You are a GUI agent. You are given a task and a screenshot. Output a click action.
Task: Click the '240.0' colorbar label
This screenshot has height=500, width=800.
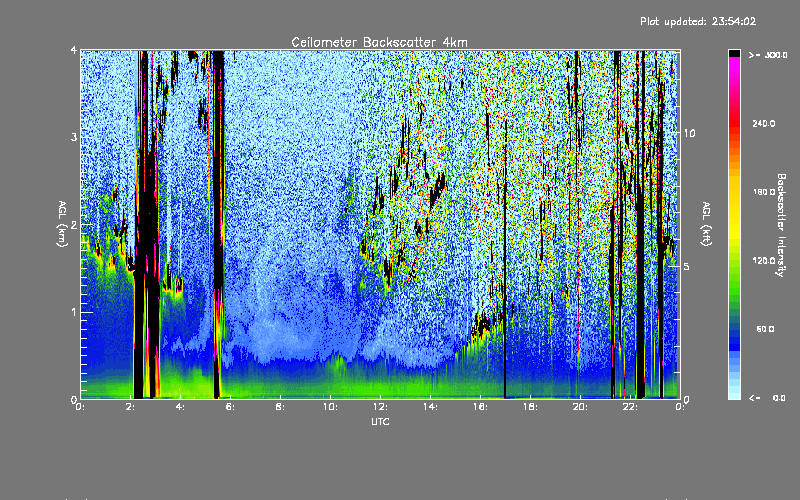point(764,123)
